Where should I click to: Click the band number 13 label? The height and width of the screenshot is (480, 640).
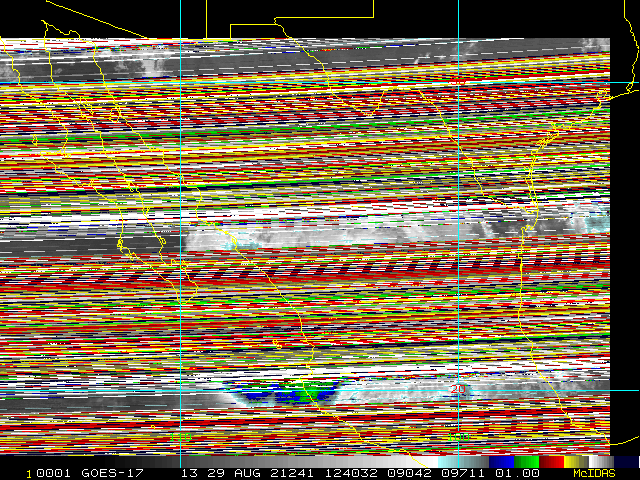click(189, 473)
